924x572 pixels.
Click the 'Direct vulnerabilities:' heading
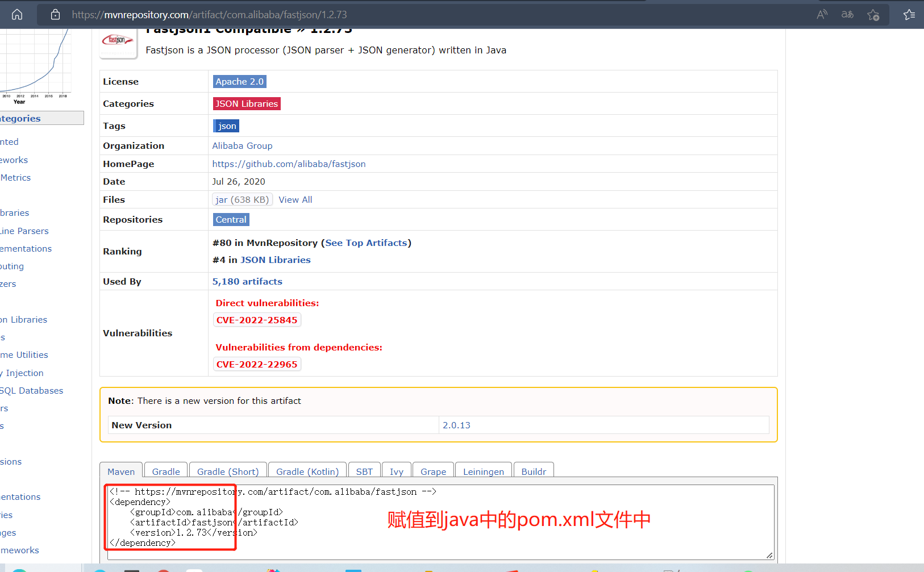(267, 303)
